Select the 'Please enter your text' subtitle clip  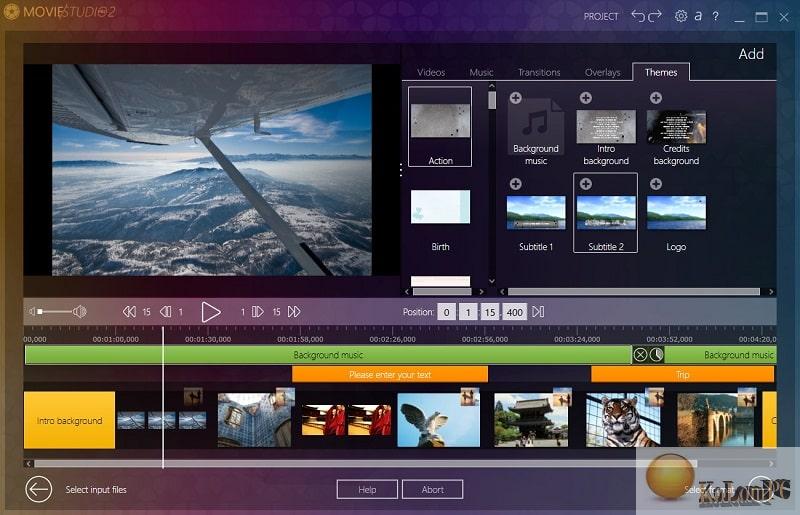390,375
